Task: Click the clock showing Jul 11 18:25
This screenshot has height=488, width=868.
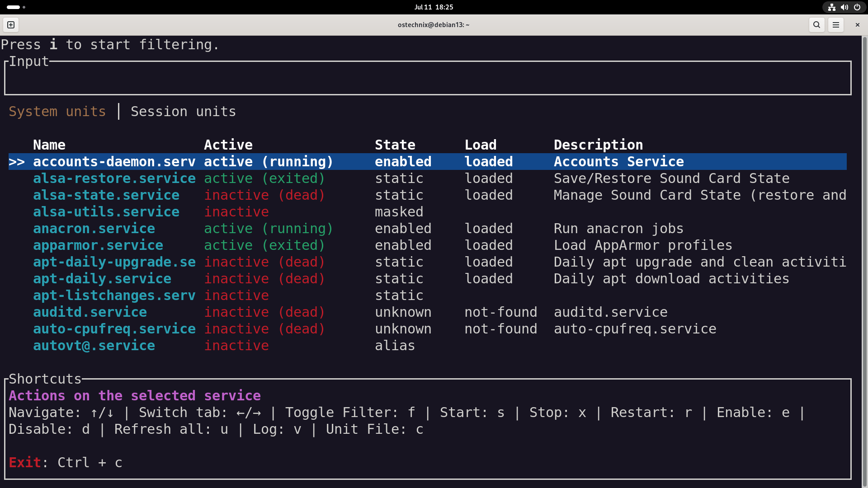Action: click(x=434, y=7)
